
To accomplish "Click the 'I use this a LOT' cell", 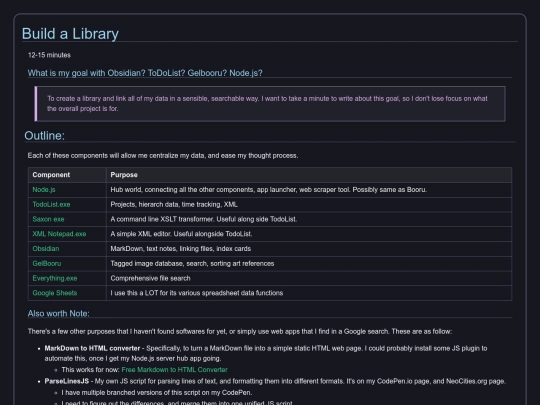I will tap(309, 293).
